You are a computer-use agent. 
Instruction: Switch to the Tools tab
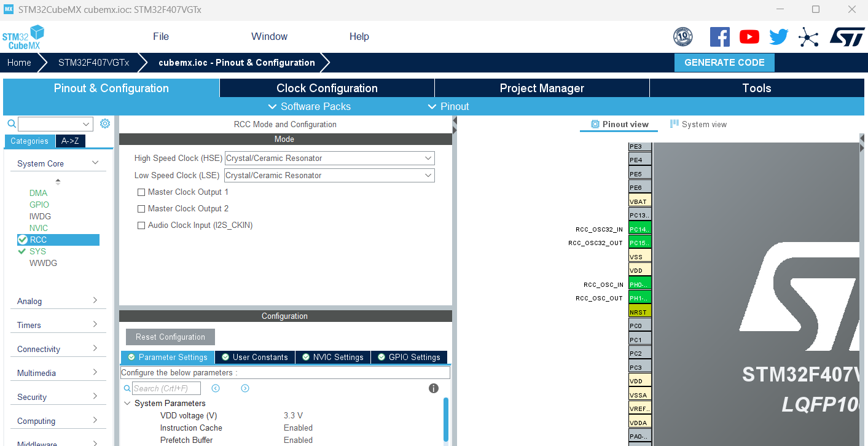coord(757,88)
